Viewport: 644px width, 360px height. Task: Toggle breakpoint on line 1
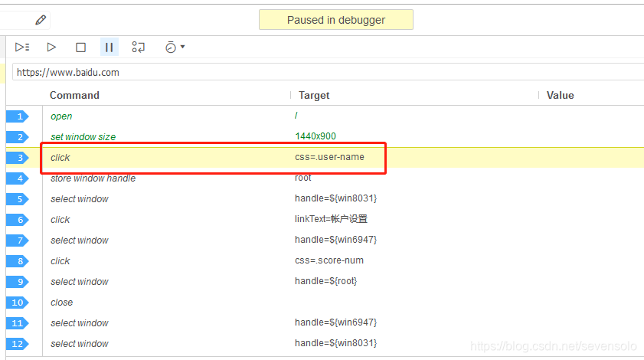tap(18, 116)
